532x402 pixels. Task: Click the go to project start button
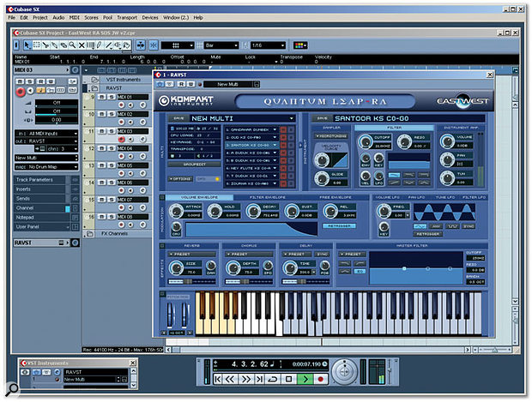pos(218,379)
